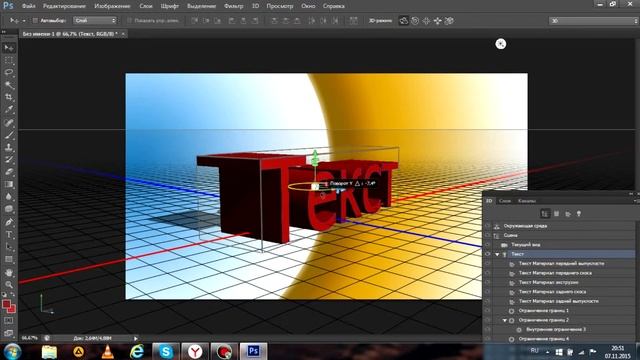Switch to the Каналы panel tab
This screenshot has width=640, height=360.
click(527, 201)
